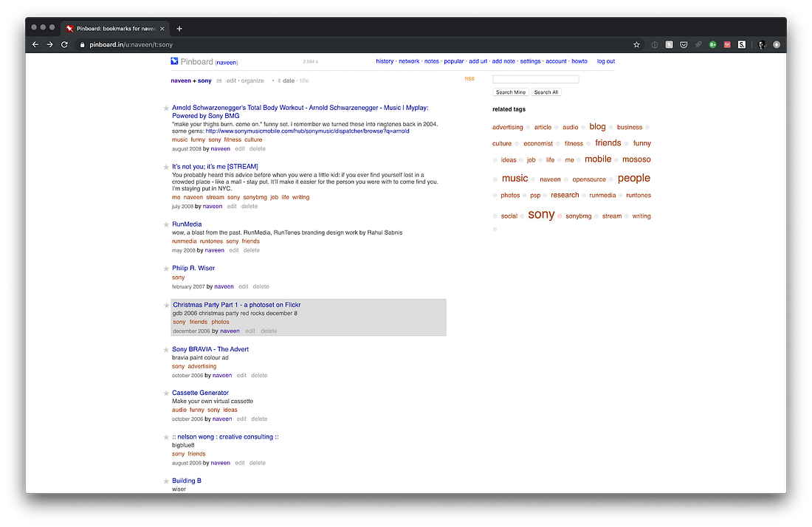Star the Cassette Generator bookmark
Screen dimensions: 812x527
point(166,393)
